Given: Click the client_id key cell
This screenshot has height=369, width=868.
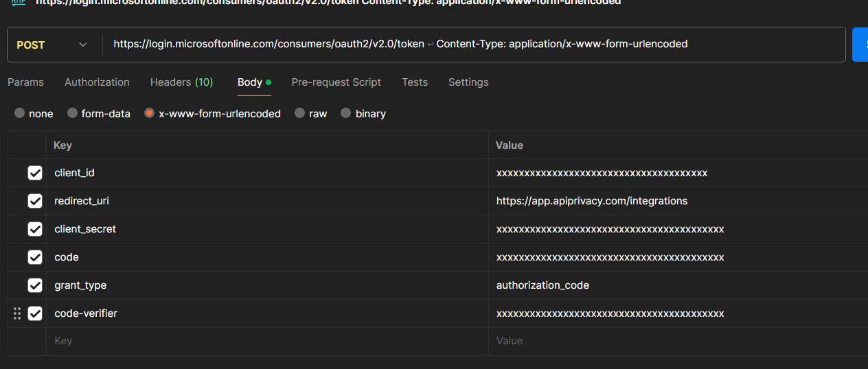Looking at the screenshot, I should [267, 173].
